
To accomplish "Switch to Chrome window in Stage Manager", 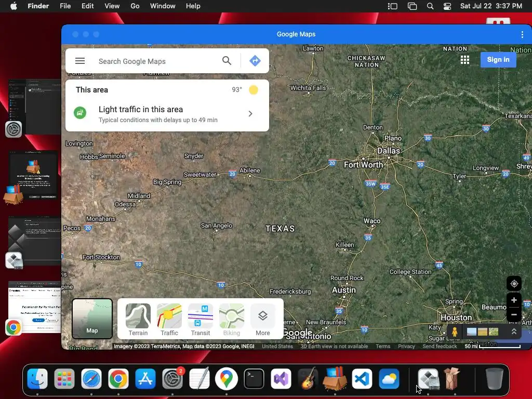I will (34, 307).
